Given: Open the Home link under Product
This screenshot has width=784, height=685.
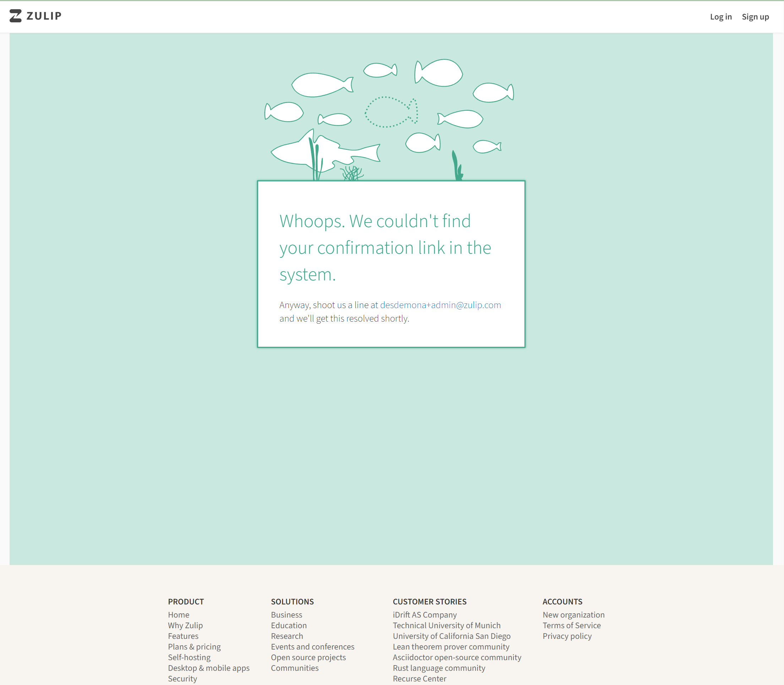Looking at the screenshot, I should (x=178, y=615).
